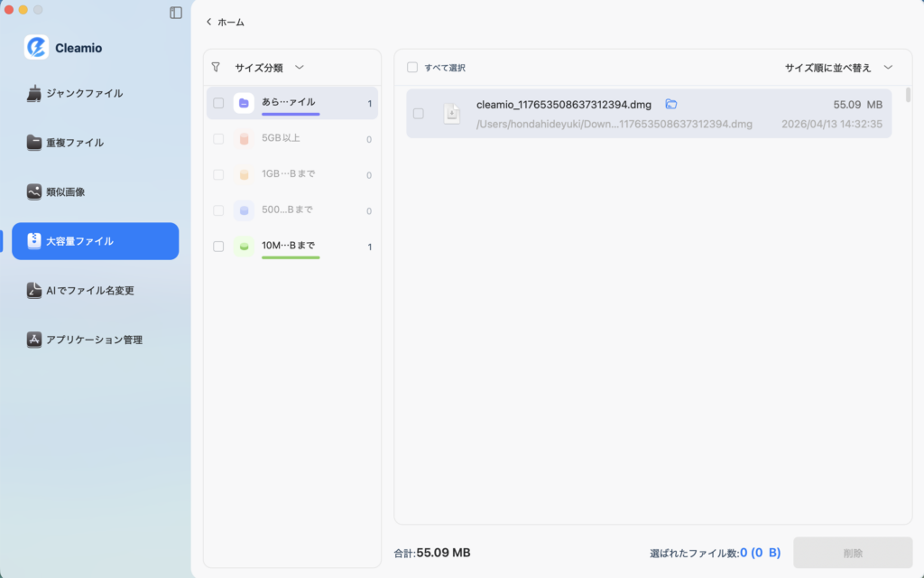Open the サイズ順に並べ替え sort dropdown
The image size is (924, 578).
point(888,67)
